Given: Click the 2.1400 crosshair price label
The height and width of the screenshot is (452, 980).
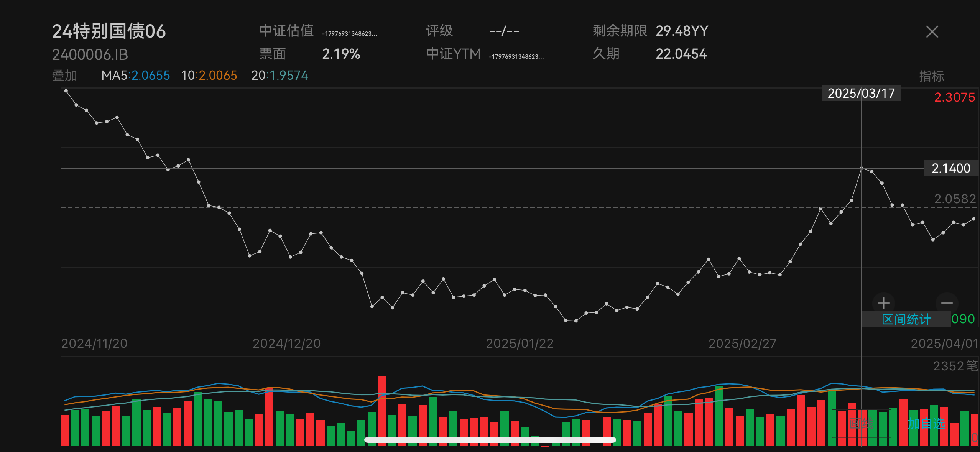Looking at the screenshot, I should tap(950, 168).
